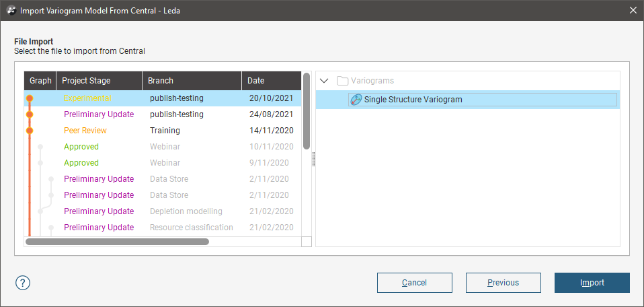Cancel the import dialog
This screenshot has width=644, height=307.
pyautogui.click(x=414, y=283)
